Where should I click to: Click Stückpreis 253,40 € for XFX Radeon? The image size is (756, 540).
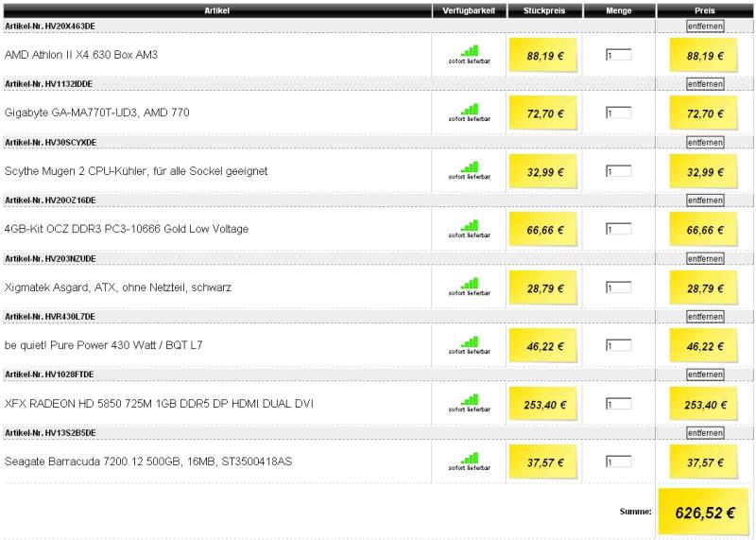(543, 404)
